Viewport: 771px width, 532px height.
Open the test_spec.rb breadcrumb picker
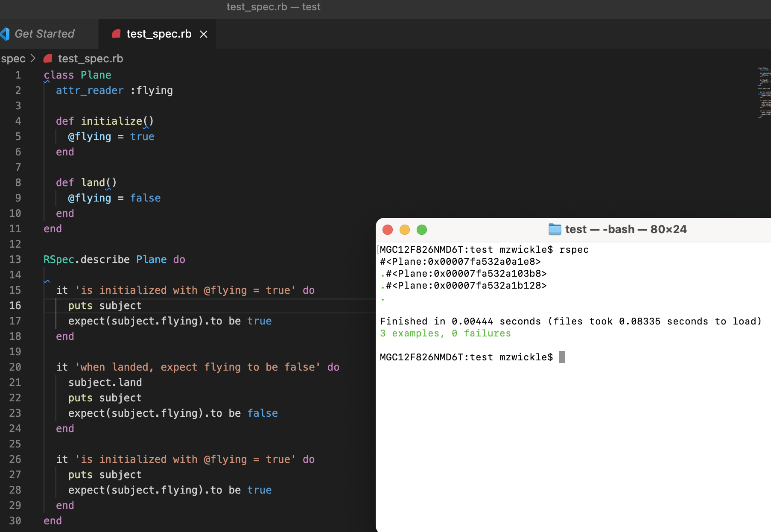(90, 58)
